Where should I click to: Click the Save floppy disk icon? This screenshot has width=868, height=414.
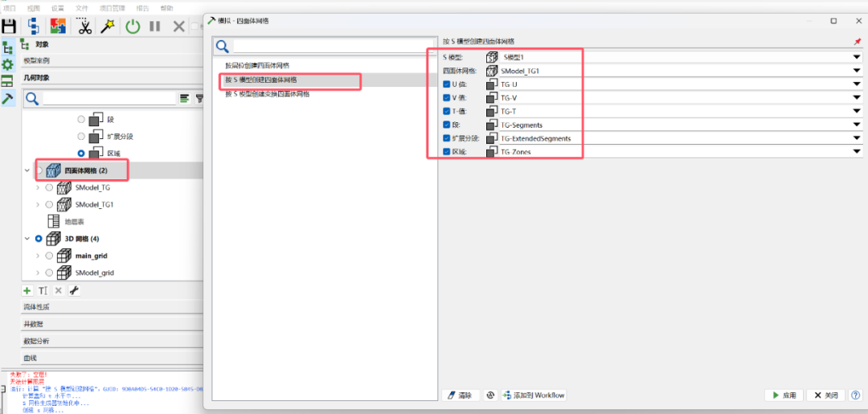click(8, 26)
